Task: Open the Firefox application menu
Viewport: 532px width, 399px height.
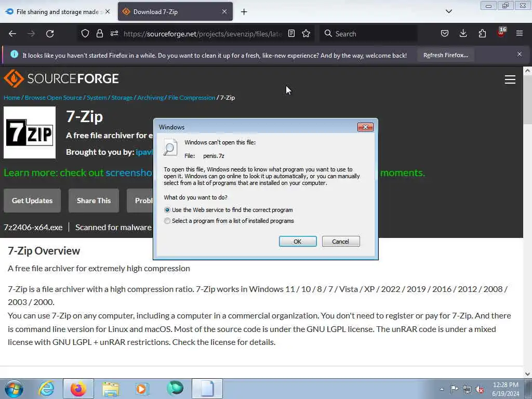Action: pyautogui.click(x=519, y=33)
